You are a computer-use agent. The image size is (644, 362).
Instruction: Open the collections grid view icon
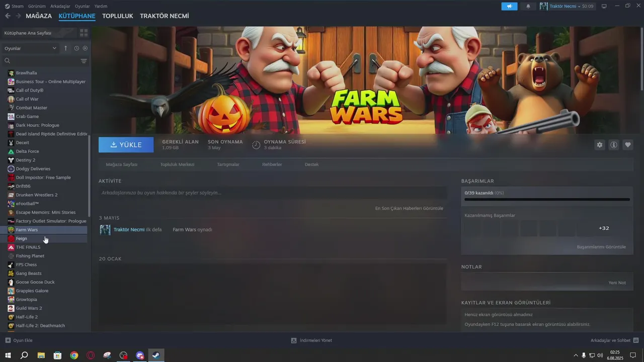pos(84,33)
